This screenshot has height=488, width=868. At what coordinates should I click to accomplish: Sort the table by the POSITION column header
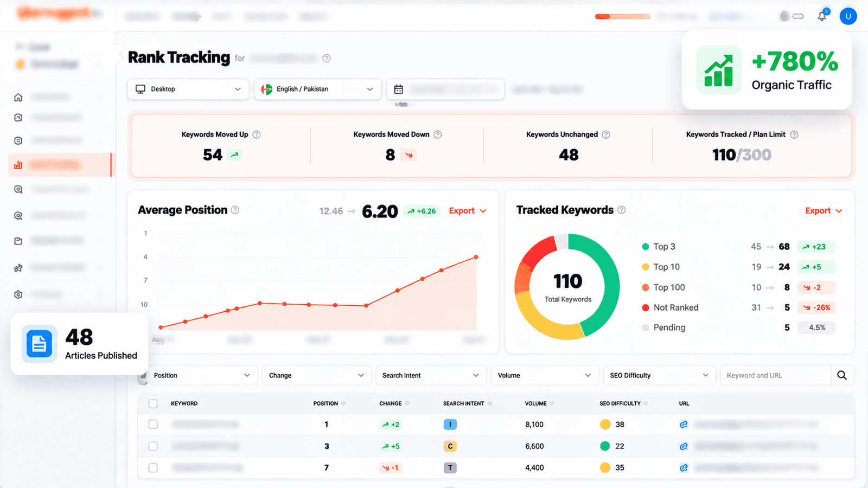[x=329, y=403]
